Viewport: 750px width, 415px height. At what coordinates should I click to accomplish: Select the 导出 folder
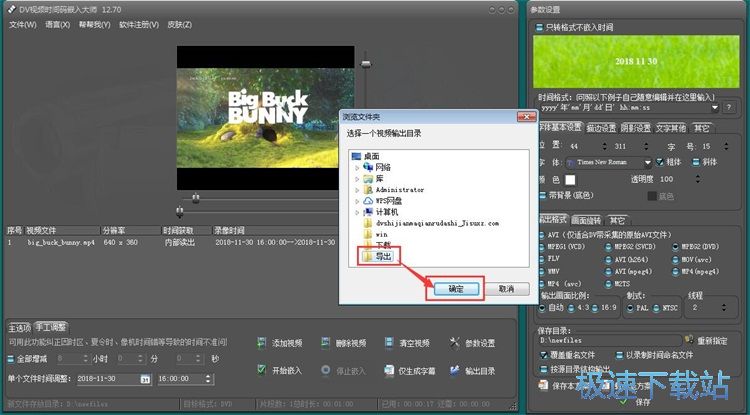coord(377,257)
